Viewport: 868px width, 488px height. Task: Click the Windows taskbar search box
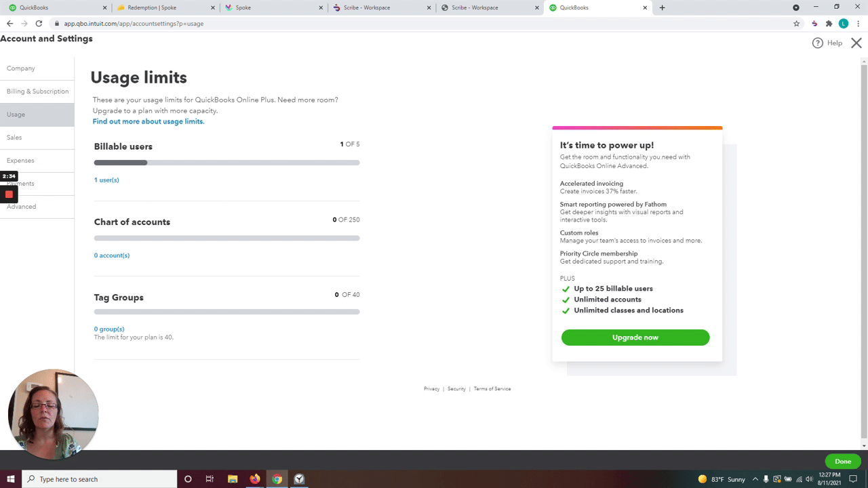(x=100, y=479)
